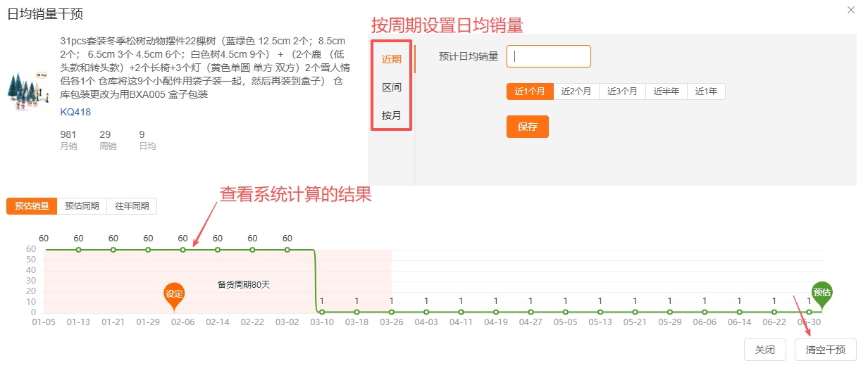Open the KQ418 product link
This screenshot has height=368, width=868.
tap(75, 112)
